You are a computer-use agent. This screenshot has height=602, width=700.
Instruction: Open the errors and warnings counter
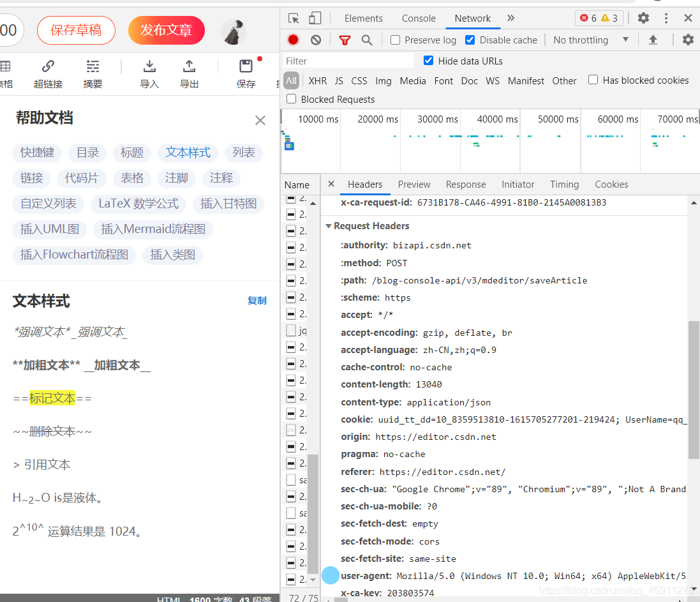pos(599,18)
